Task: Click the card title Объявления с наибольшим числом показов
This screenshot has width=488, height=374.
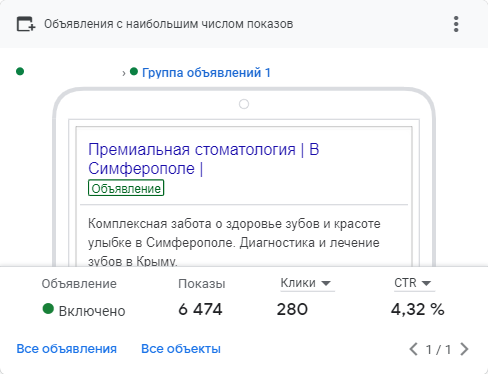Action: click(x=169, y=24)
